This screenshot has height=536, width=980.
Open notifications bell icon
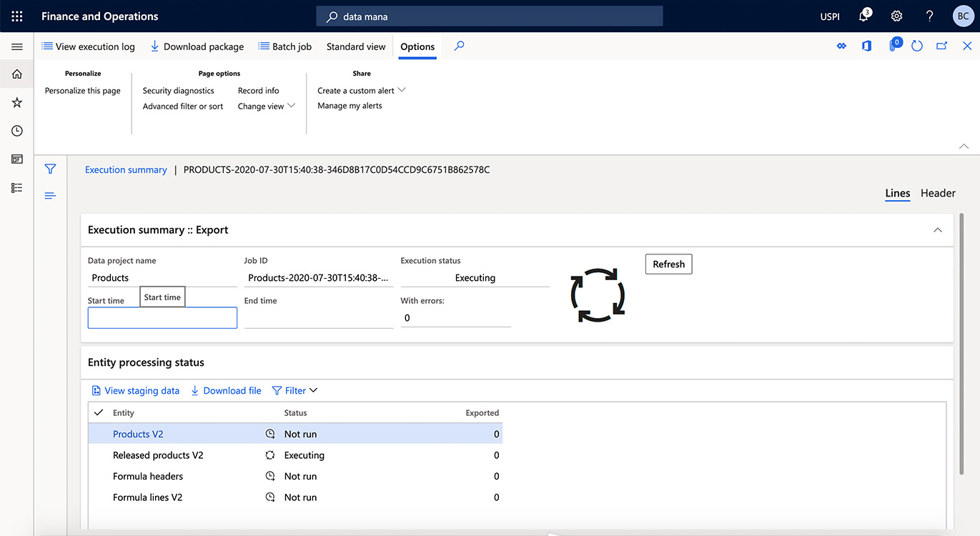pos(864,16)
